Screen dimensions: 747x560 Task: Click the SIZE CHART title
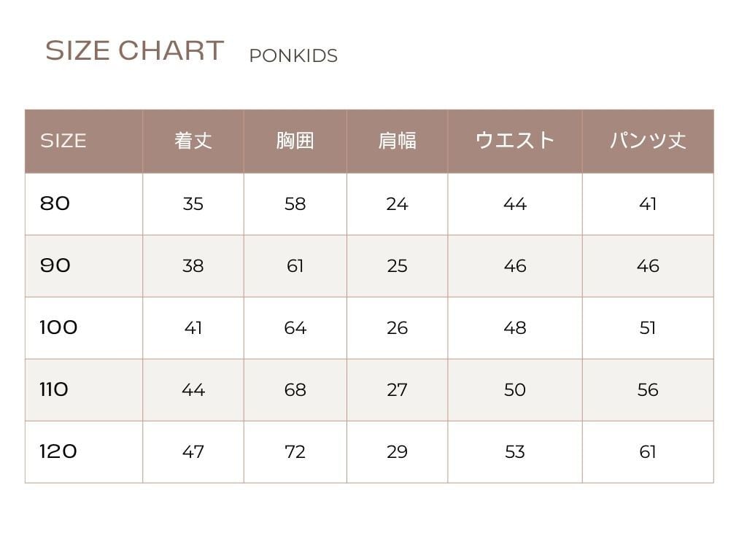click(x=134, y=51)
